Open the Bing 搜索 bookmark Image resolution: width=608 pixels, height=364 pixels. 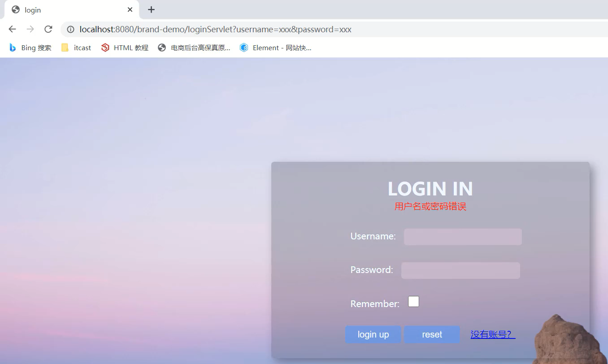(x=30, y=48)
